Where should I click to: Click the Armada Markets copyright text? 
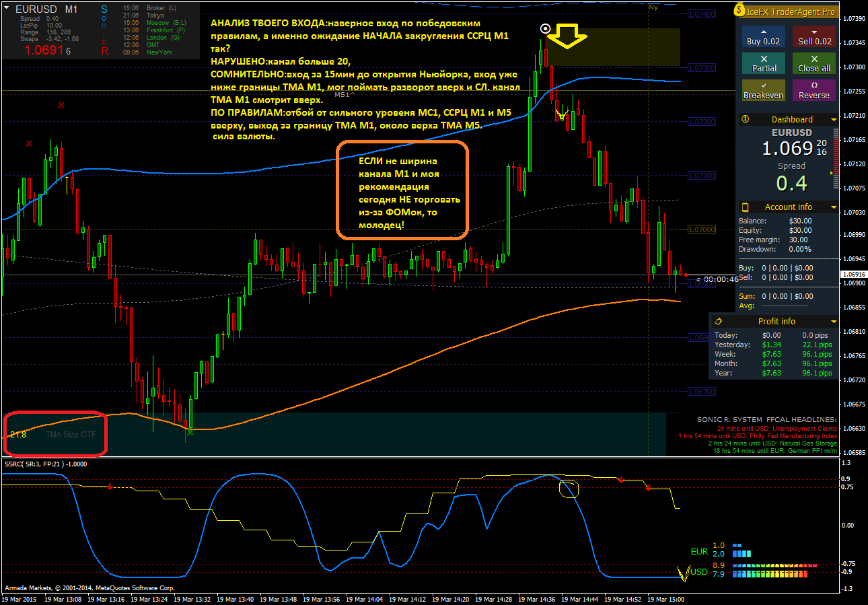point(89,588)
